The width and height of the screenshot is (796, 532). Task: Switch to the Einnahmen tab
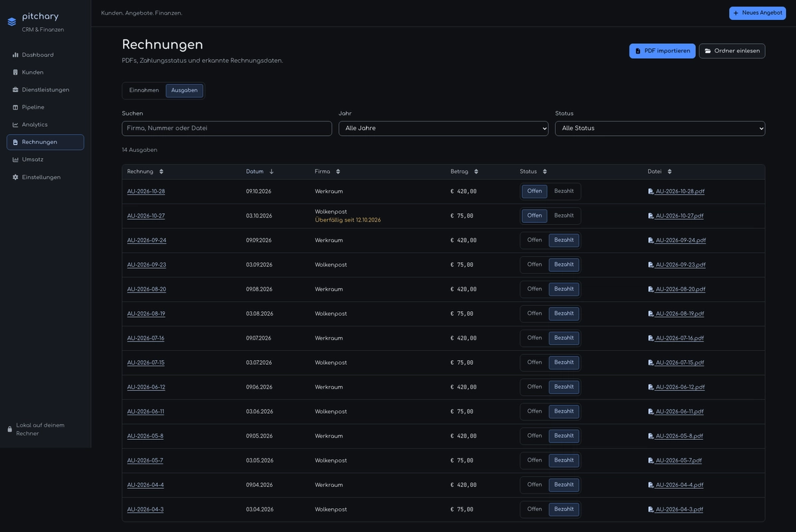(x=144, y=91)
